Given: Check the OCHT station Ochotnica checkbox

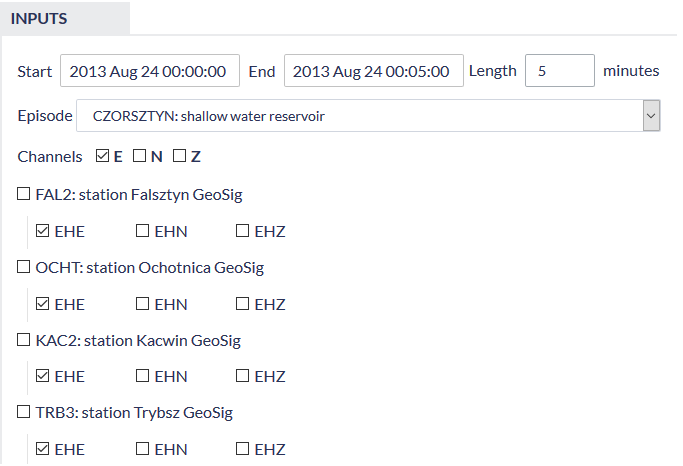Looking at the screenshot, I should pos(24,267).
